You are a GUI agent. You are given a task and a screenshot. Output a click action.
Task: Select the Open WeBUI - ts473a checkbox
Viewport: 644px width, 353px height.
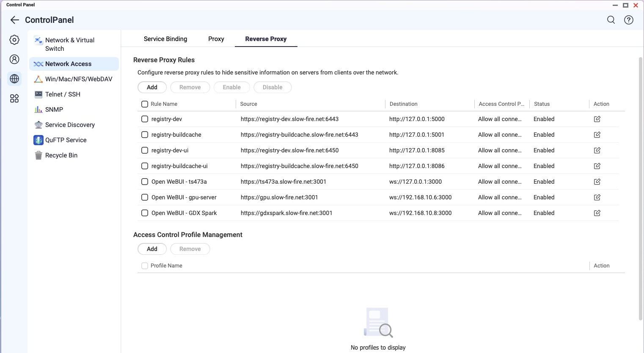point(145,182)
